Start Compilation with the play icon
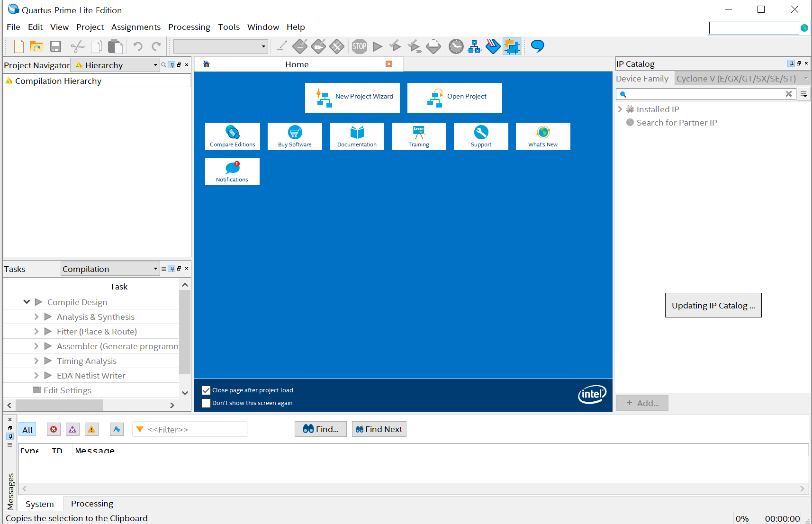This screenshot has width=812, height=524. point(378,46)
